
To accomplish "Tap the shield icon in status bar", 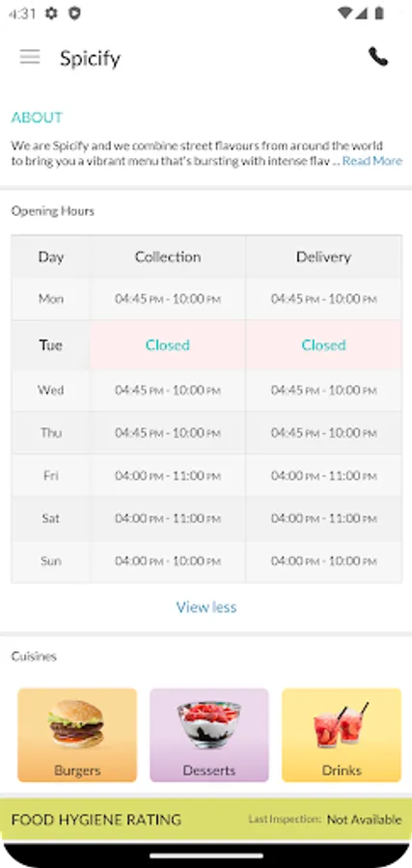I will pyautogui.click(x=74, y=14).
